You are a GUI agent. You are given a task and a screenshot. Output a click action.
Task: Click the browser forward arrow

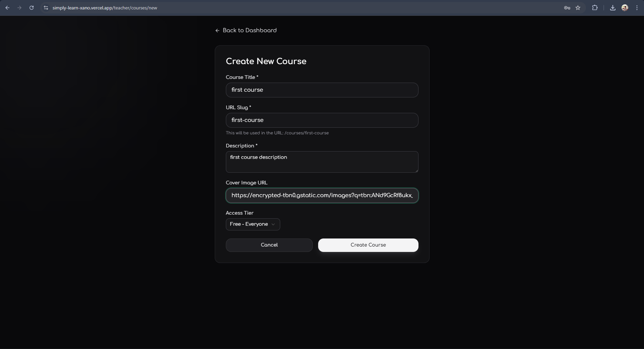(19, 8)
